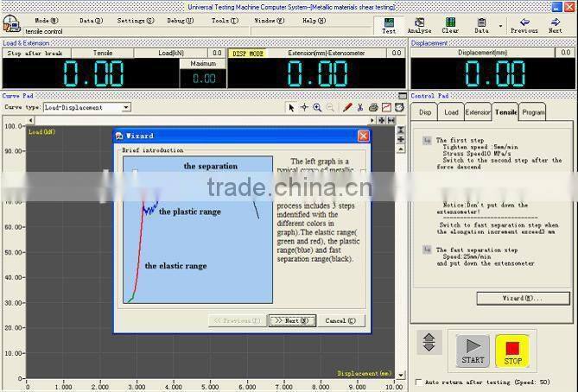Click the Stop after break label

coord(35,54)
